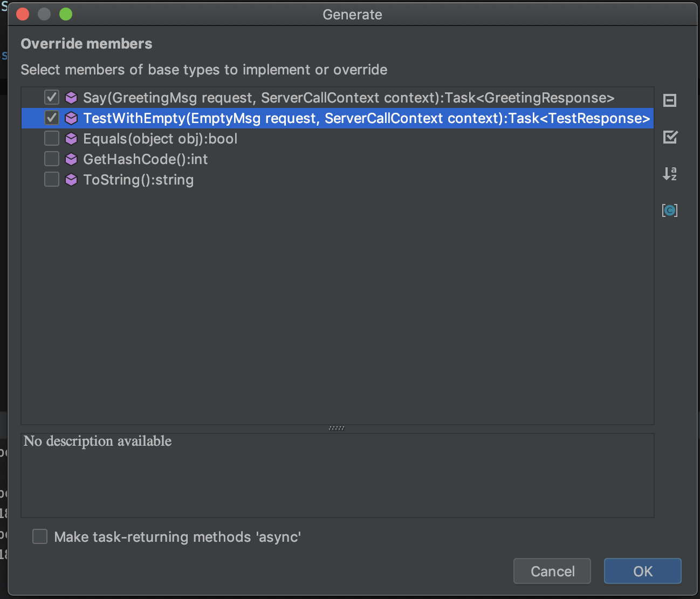Click the sort alphabetically icon
This screenshot has height=599, width=700.
coord(669,173)
